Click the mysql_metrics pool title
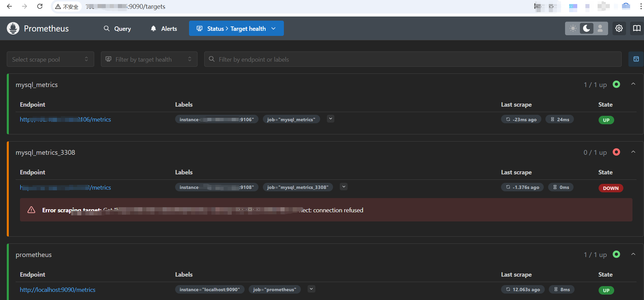Image resolution: width=644 pixels, height=300 pixels. (x=37, y=85)
